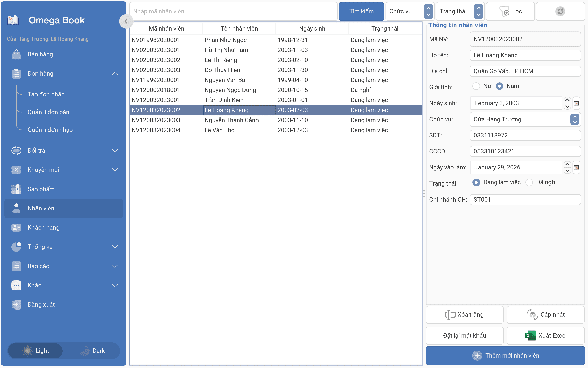
Task: Click Thêm mới nhân viên button
Action: [505, 355]
